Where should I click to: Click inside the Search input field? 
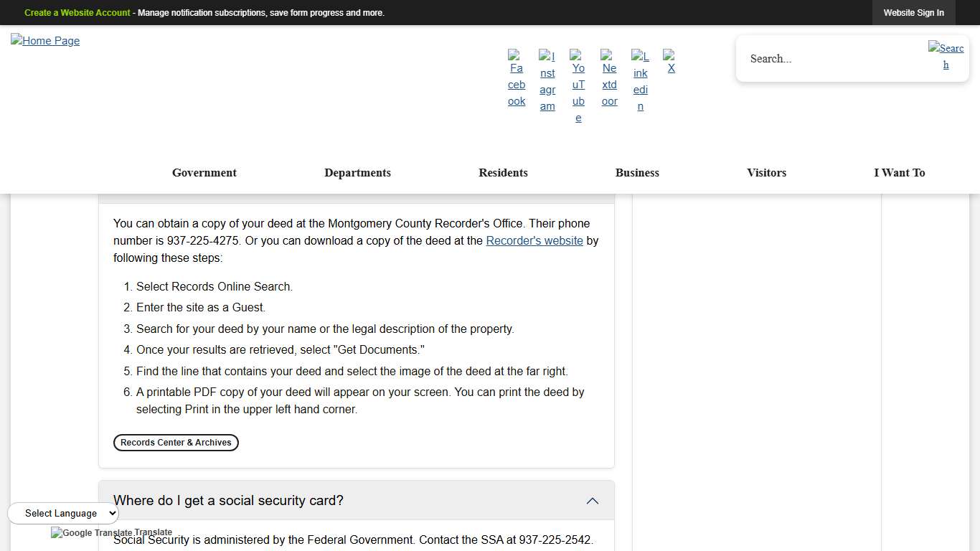click(825, 59)
